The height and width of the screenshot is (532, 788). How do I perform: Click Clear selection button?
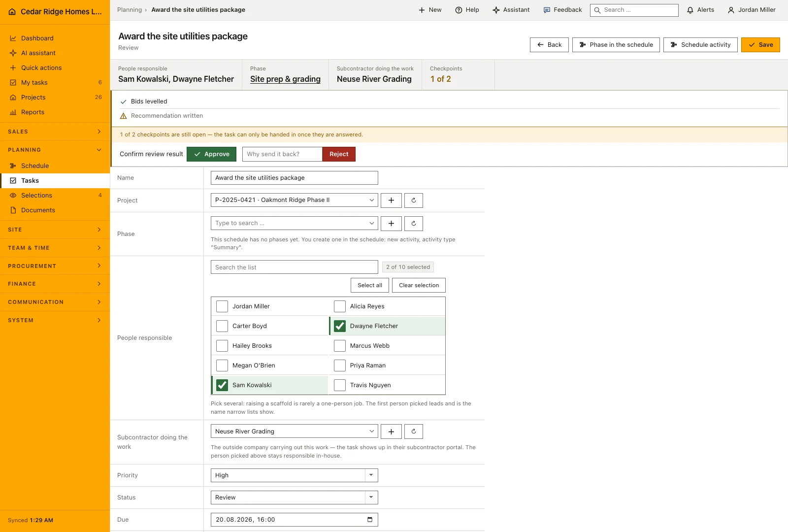419,285
